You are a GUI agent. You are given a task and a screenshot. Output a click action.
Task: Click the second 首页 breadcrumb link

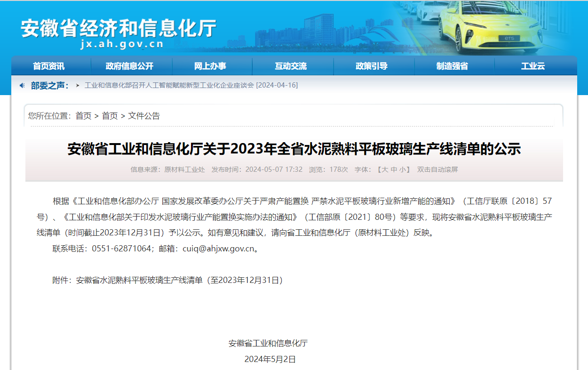click(110, 116)
